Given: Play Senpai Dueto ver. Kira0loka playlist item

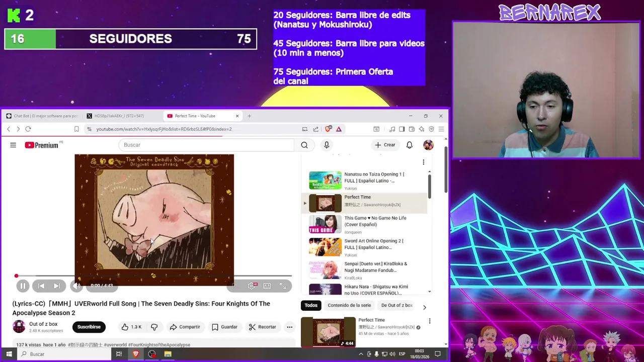Looking at the screenshot, I should point(364,270).
